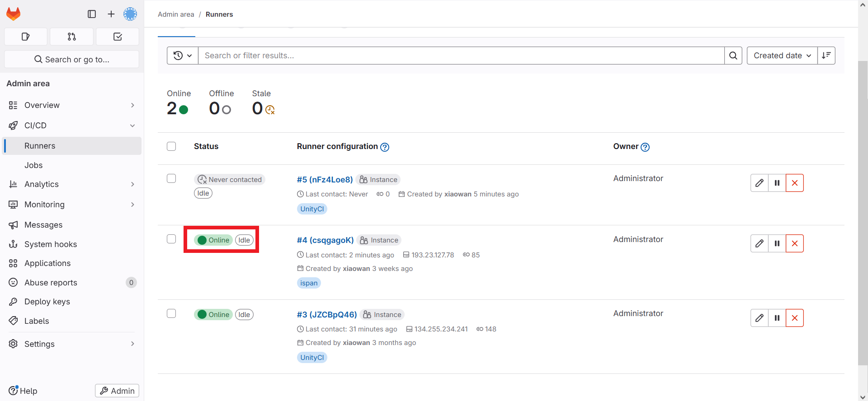Expand the Monitoring menu
This screenshot has height=401, width=868.
coord(72,205)
